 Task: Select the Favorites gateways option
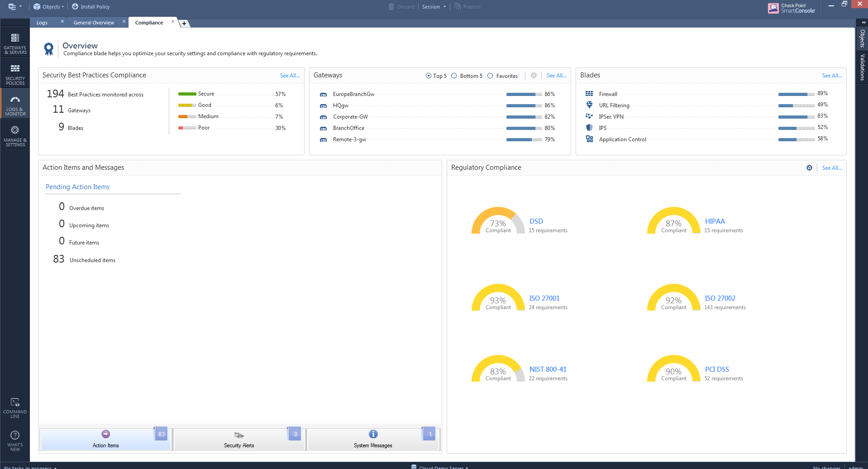pyautogui.click(x=490, y=76)
